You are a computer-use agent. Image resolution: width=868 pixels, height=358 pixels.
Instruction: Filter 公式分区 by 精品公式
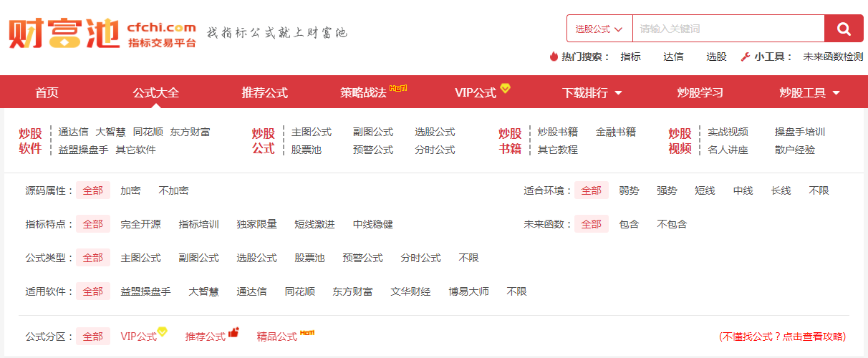(x=277, y=337)
